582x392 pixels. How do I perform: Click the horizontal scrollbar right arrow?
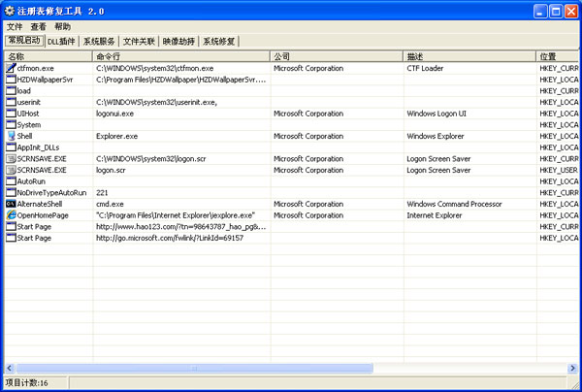click(572, 369)
